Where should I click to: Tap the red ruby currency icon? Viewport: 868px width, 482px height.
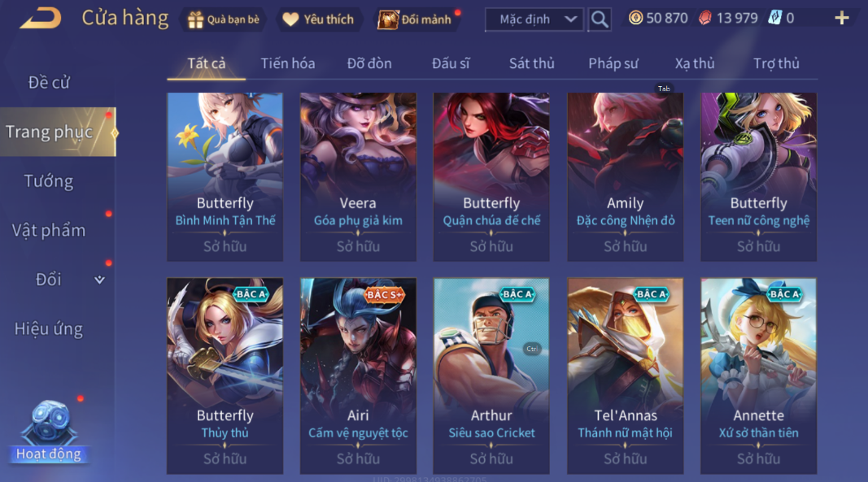[x=704, y=18]
